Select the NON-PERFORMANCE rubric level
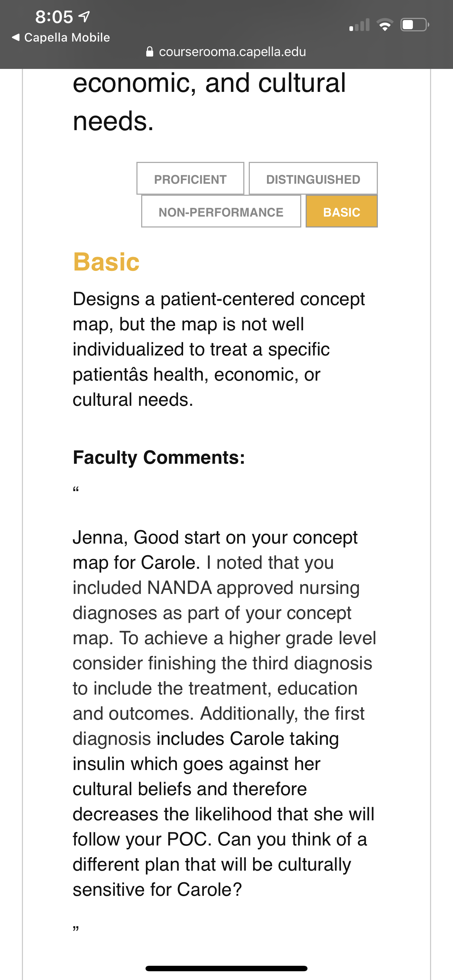 [221, 211]
